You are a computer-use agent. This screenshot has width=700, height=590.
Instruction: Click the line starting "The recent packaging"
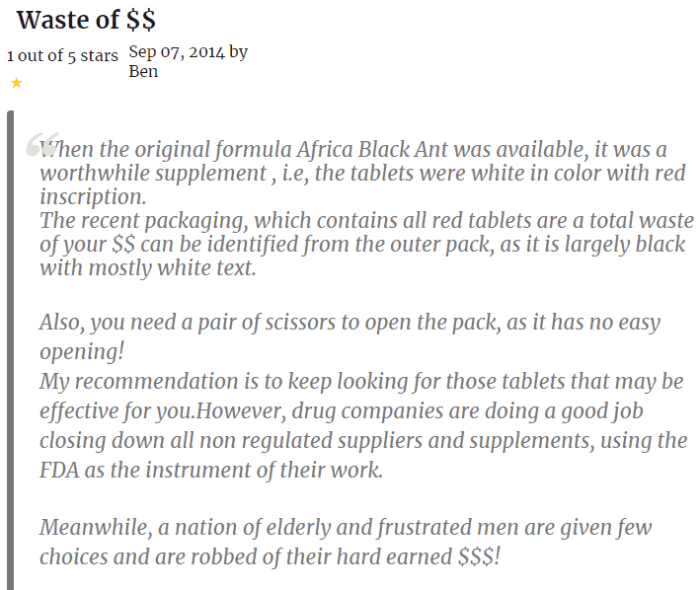click(x=366, y=221)
